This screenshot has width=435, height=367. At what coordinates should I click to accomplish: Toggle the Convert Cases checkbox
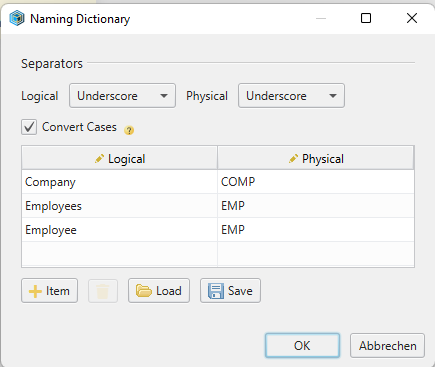click(x=29, y=127)
